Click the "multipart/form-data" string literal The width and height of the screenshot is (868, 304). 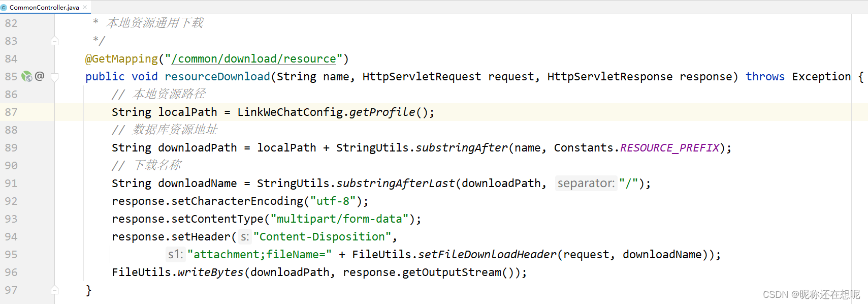[x=339, y=219]
